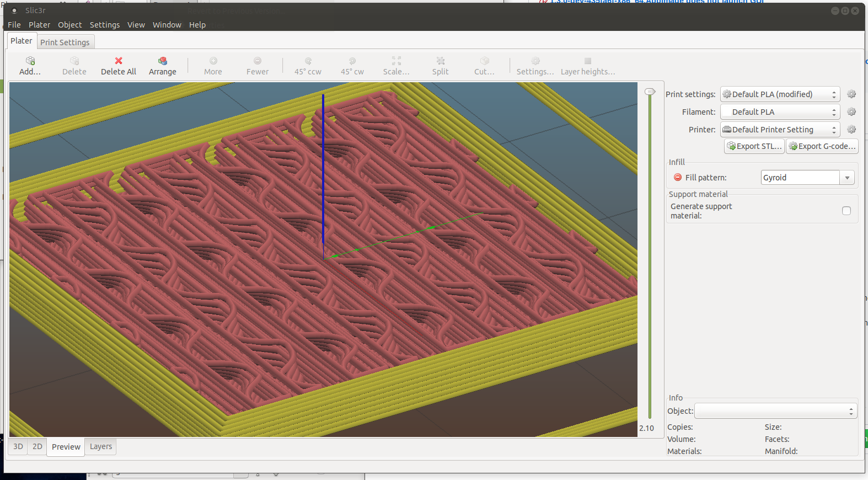Open filament settings gear icon
Viewport: 868px width, 480px height.
851,112
